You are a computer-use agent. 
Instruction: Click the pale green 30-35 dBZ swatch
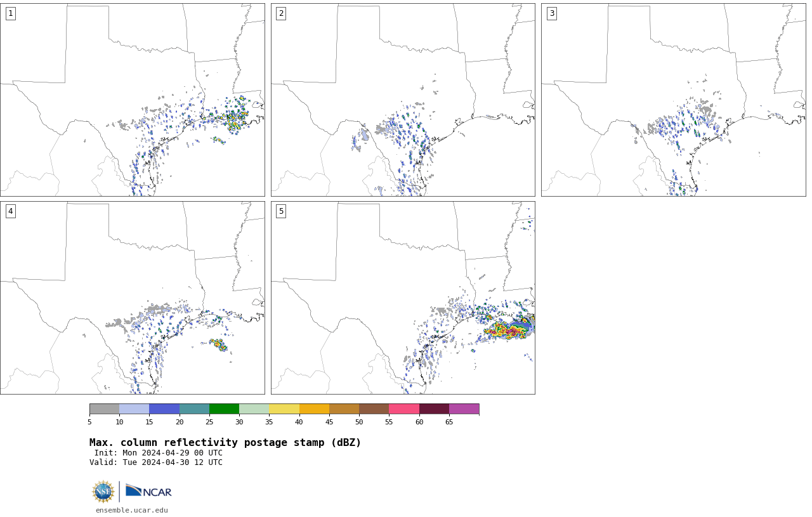tap(254, 409)
